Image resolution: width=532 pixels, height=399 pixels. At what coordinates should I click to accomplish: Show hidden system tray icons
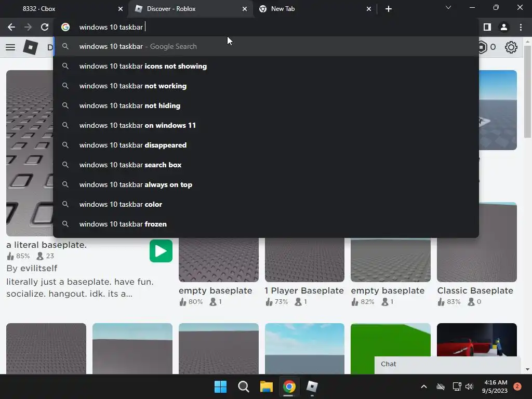424,387
